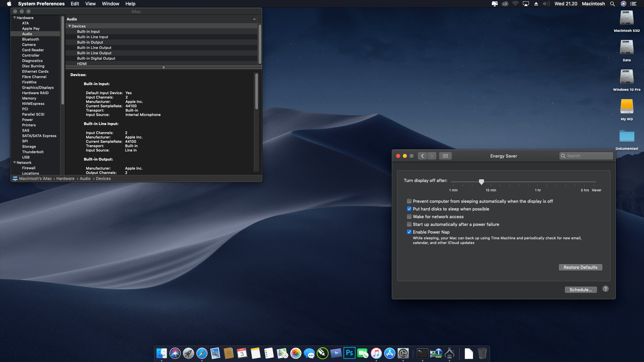Open System Information icon in Dock
Screen dimensions: 644x362
pyautogui.click(x=436, y=353)
